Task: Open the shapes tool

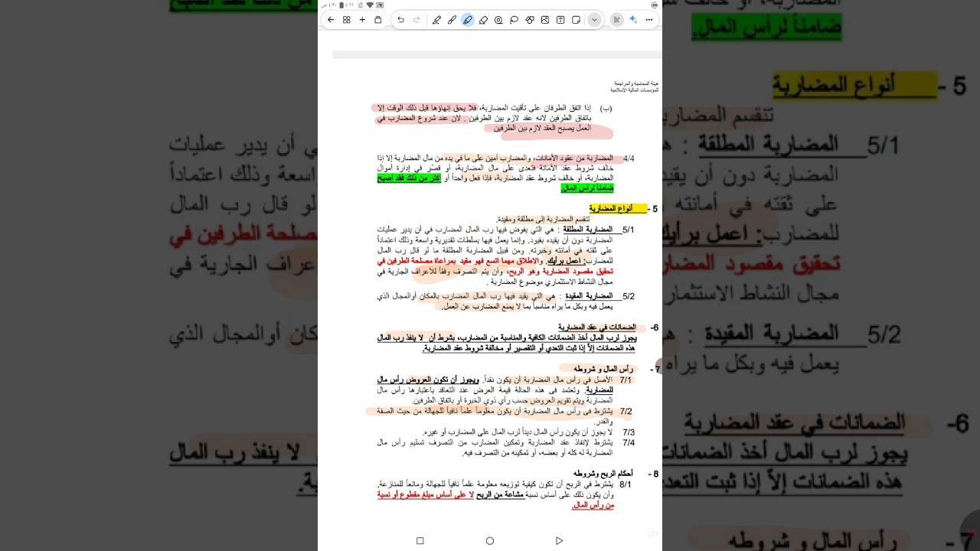Action: [530, 20]
